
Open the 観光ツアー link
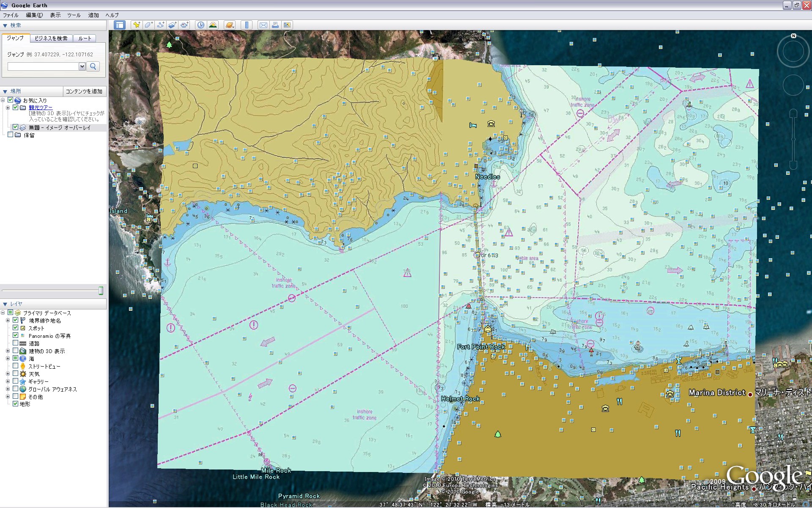[41, 107]
